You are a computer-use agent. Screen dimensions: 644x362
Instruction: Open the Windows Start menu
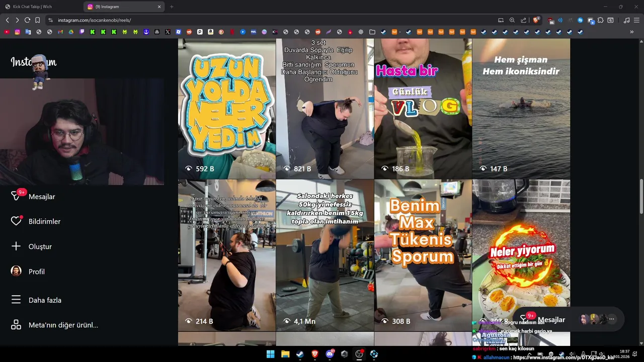tap(270, 354)
